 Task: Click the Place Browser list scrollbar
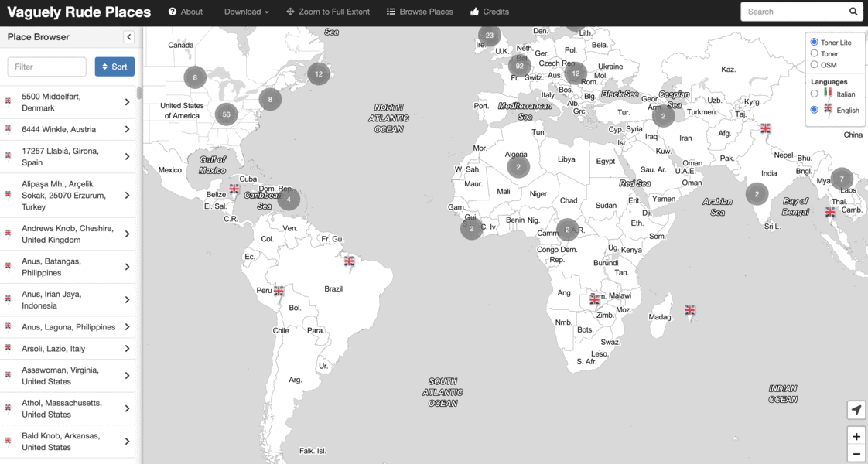click(x=139, y=94)
